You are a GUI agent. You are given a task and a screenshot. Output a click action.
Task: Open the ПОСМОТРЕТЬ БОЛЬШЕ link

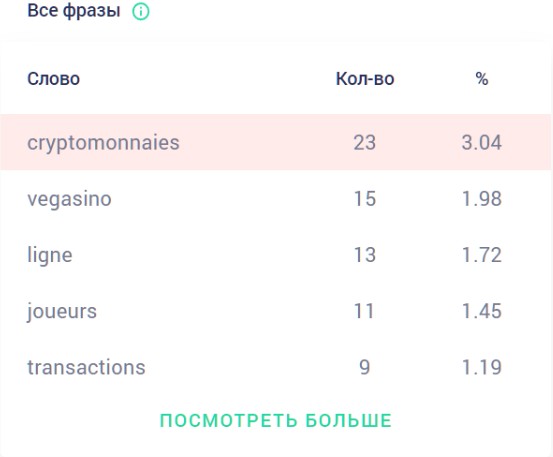coord(276,420)
